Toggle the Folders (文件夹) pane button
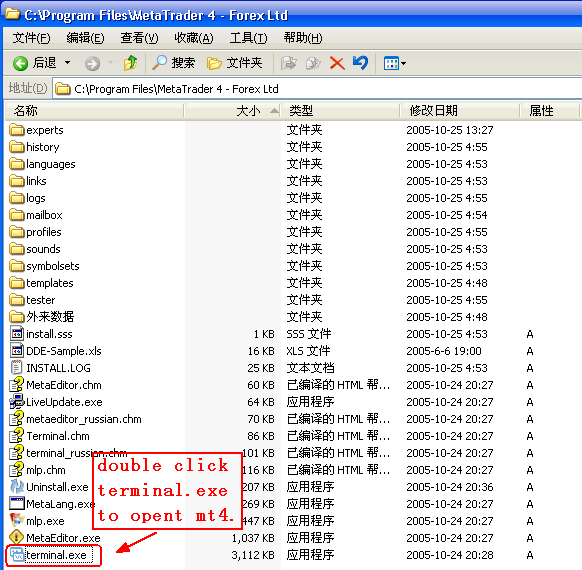The height and width of the screenshot is (570, 582). click(235, 63)
